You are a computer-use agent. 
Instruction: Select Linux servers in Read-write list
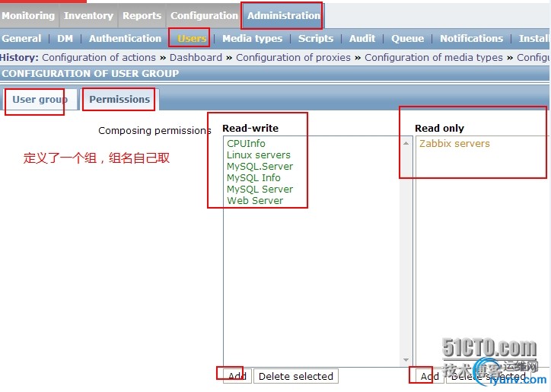pyautogui.click(x=259, y=155)
